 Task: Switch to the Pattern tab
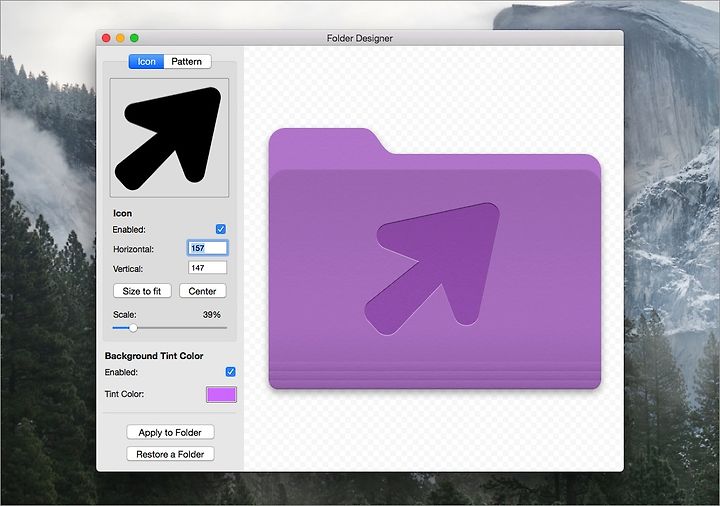pos(187,62)
